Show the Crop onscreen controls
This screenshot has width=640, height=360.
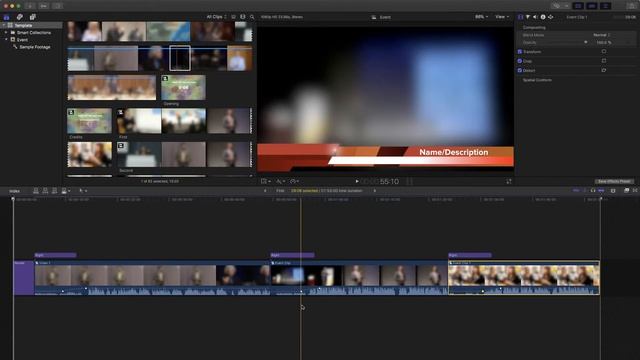pyautogui.click(x=604, y=61)
